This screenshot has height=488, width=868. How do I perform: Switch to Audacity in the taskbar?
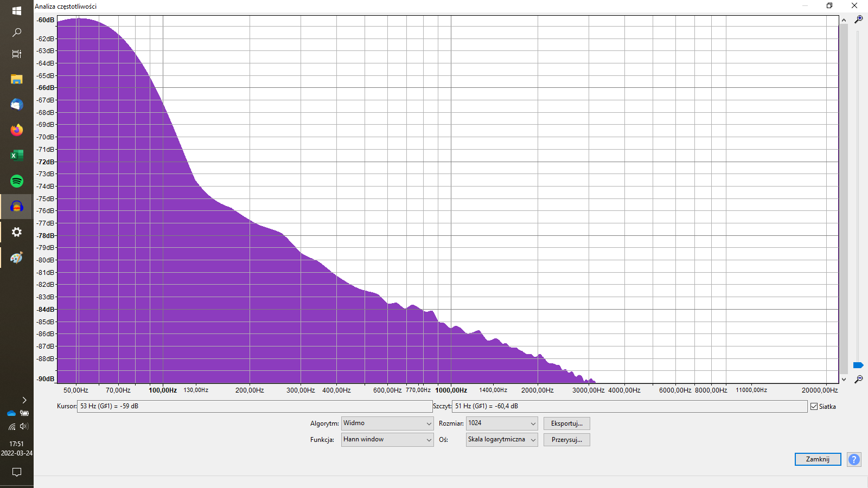click(17, 207)
